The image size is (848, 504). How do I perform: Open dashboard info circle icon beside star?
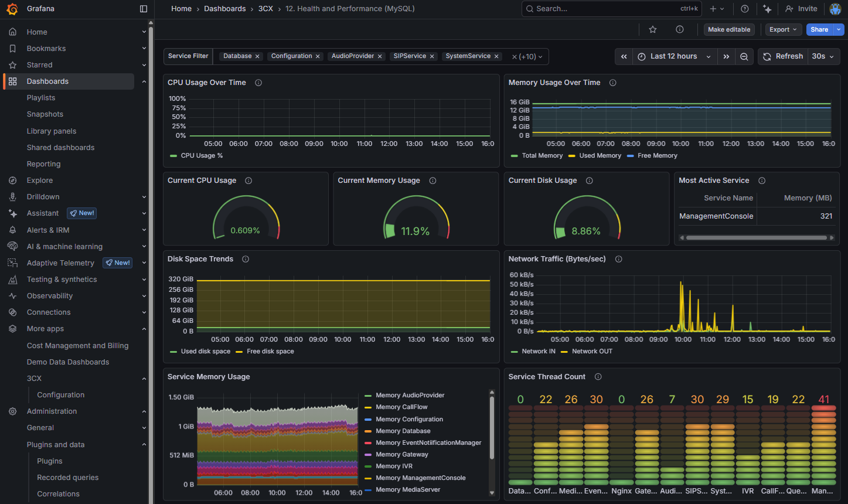click(x=680, y=29)
